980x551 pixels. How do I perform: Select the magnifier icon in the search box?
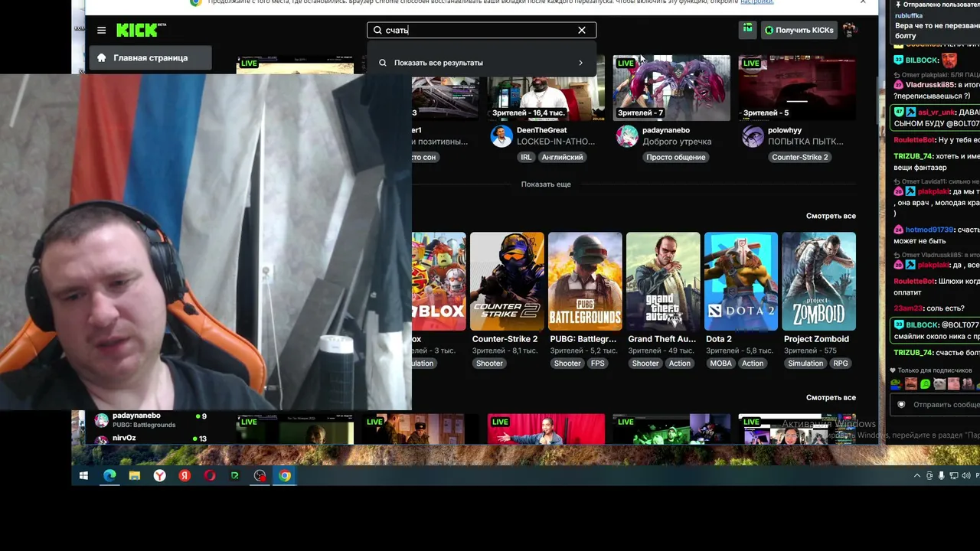pyautogui.click(x=377, y=31)
